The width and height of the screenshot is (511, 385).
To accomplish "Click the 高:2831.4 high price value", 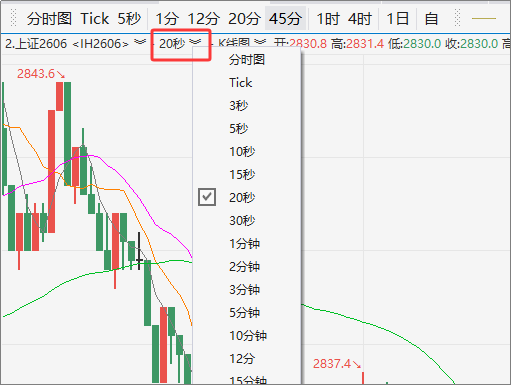I will coord(357,43).
